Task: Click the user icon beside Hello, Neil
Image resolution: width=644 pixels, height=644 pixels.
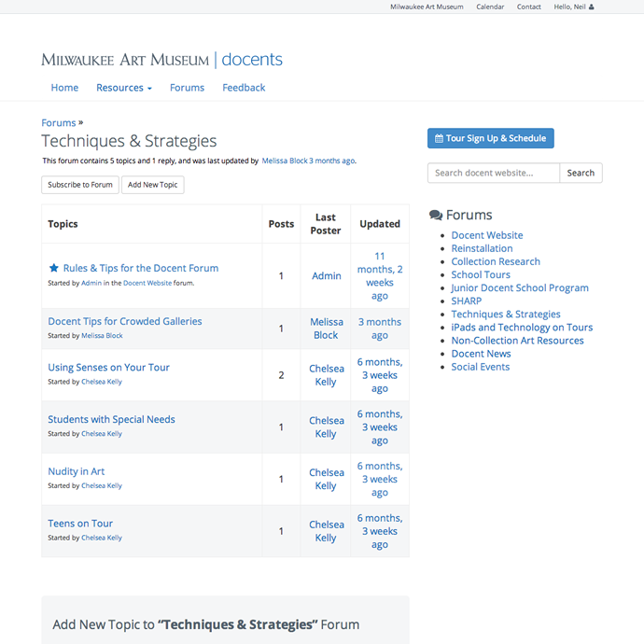Action: coord(592,7)
